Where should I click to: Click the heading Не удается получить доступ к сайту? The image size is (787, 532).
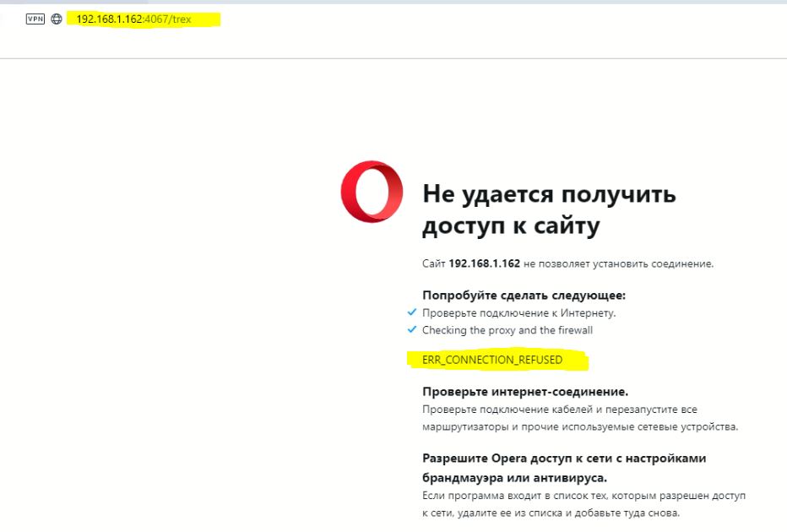pyautogui.click(x=549, y=209)
